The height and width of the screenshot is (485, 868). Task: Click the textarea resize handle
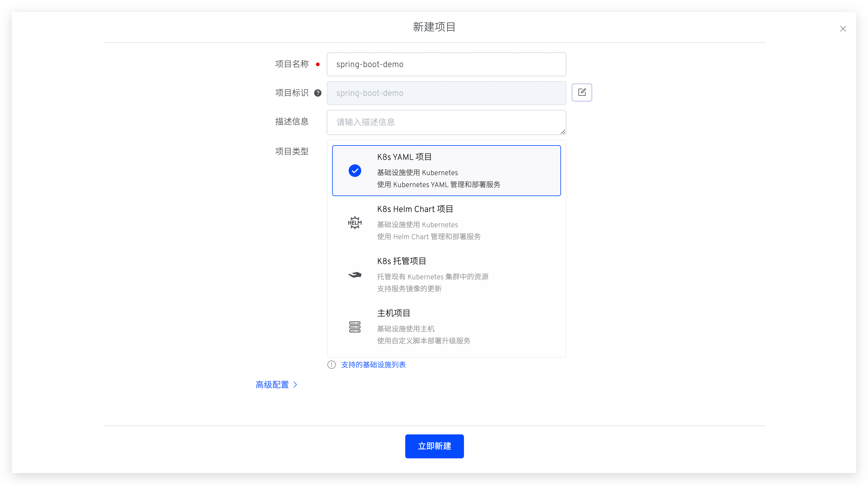click(563, 132)
